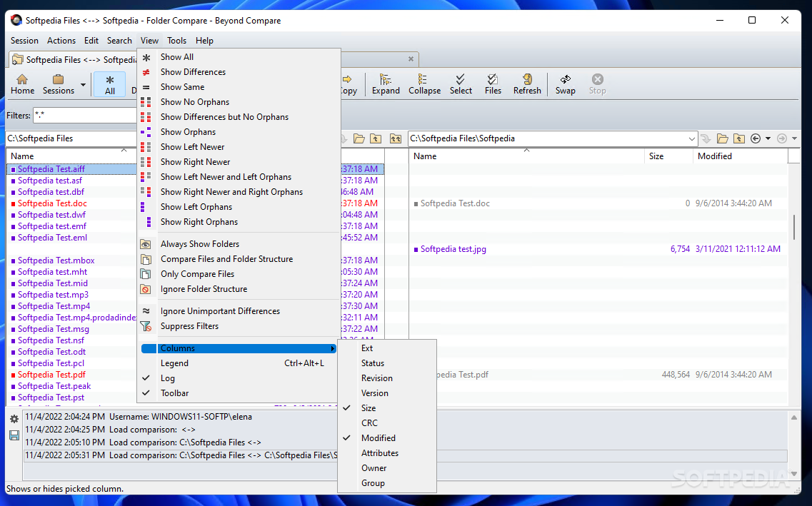The height and width of the screenshot is (506, 812).
Task: Collapse all folders with Collapse button
Action: click(424, 84)
